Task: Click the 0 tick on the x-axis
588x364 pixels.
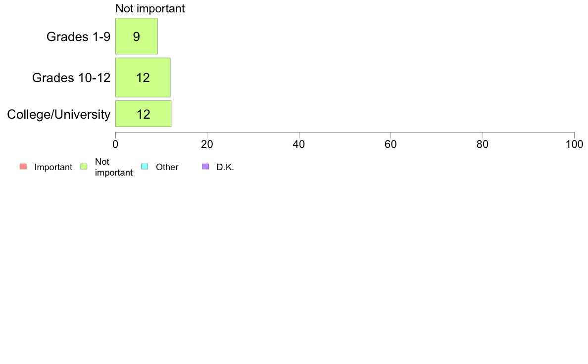Action: 115,144
